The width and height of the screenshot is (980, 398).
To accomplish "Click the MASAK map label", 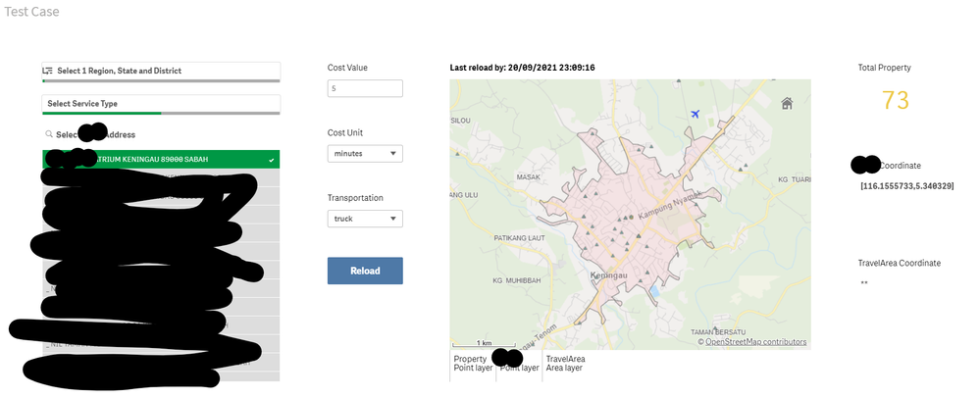I will [528, 177].
